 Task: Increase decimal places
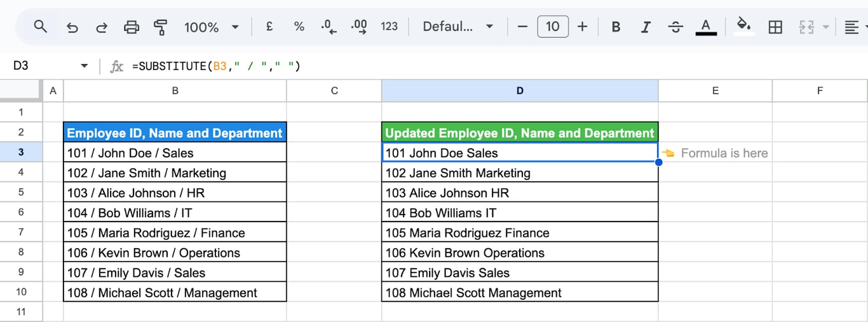[359, 27]
